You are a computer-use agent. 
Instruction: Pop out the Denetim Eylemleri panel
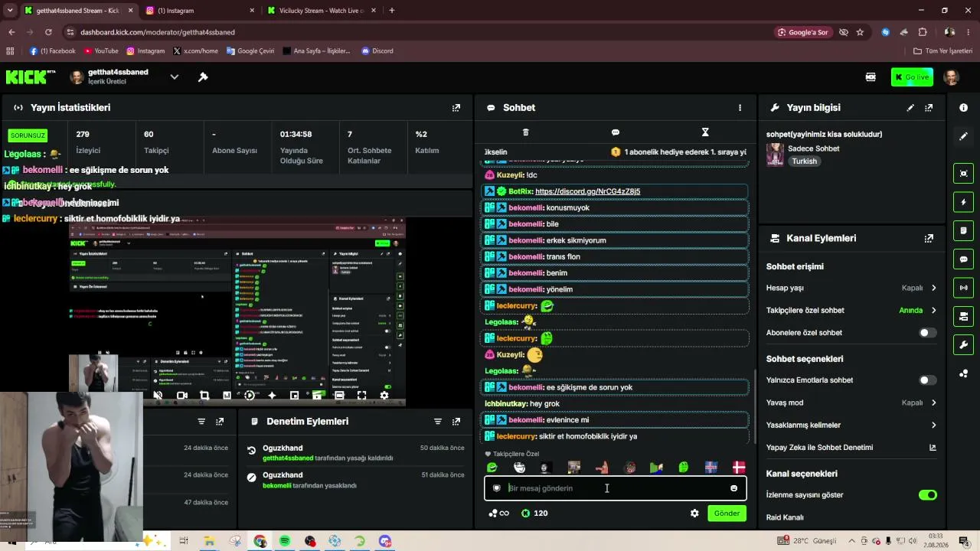tap(456, 422)
